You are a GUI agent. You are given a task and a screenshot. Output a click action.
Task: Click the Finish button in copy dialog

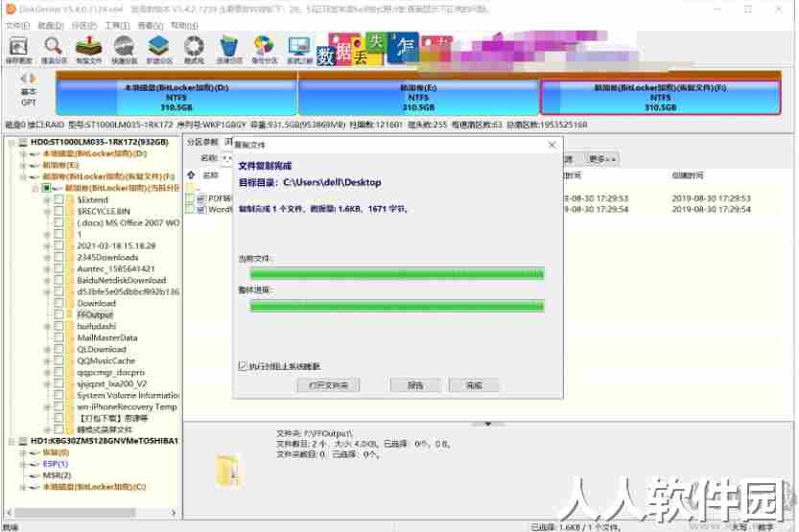474,385
